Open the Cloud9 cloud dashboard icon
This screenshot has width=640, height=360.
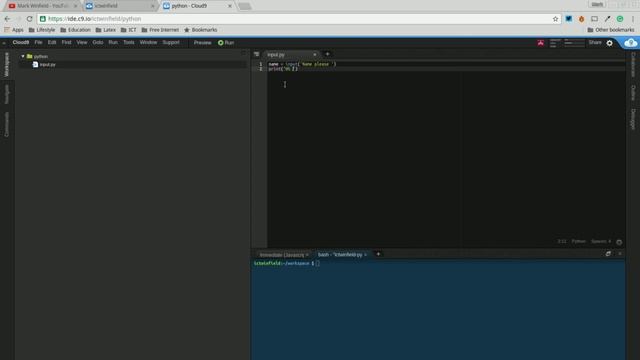[630, 42]
